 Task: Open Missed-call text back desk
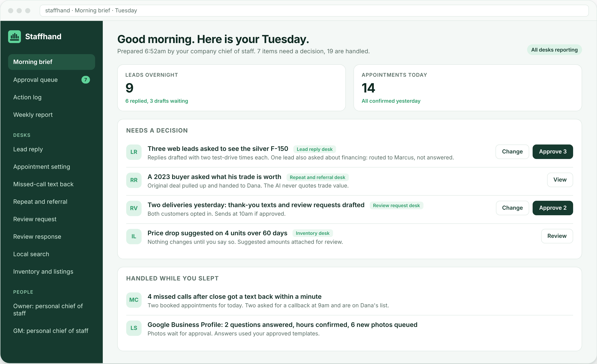pos(51,184)
